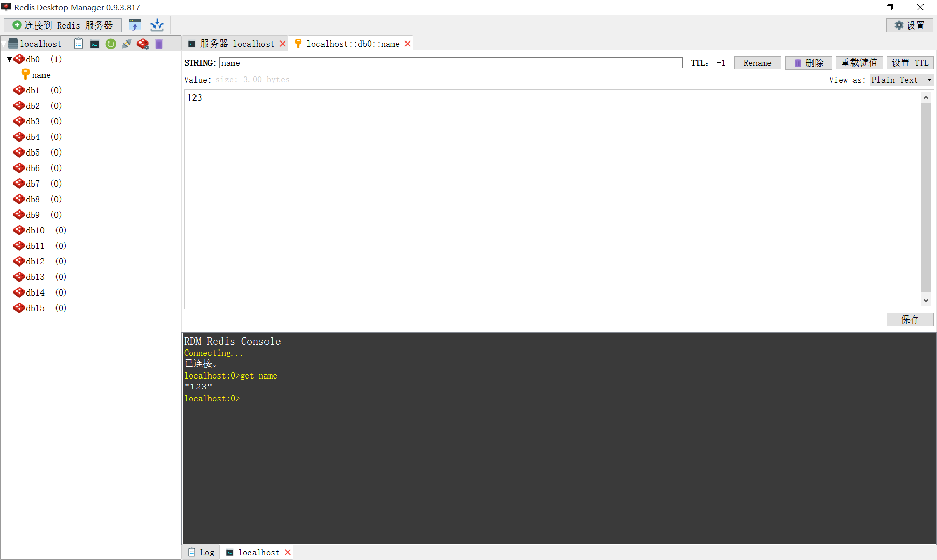The height and width of the screenshot is (560, 937).
Task: Click the 'get name' console command line
Action: pyautogui.click(x=231, y=375)
